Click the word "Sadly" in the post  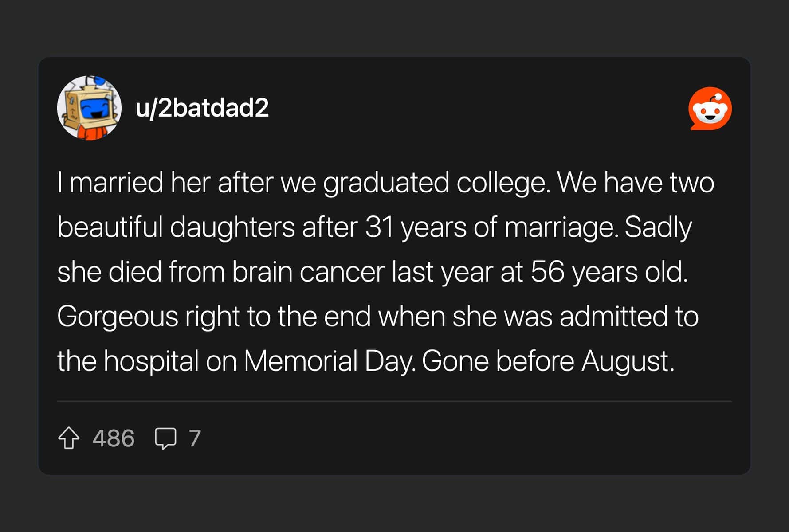click(658, 227)
